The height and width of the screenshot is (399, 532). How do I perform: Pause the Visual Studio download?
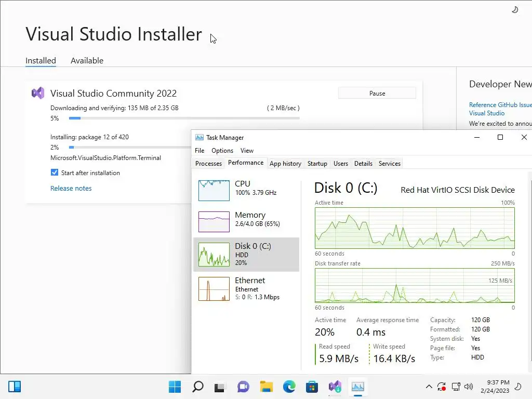[377, 93]
